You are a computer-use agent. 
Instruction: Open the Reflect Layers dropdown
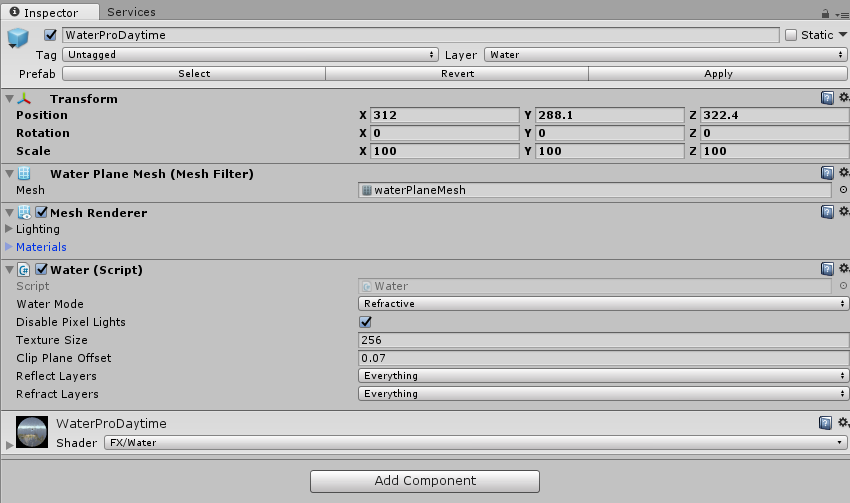603,376
